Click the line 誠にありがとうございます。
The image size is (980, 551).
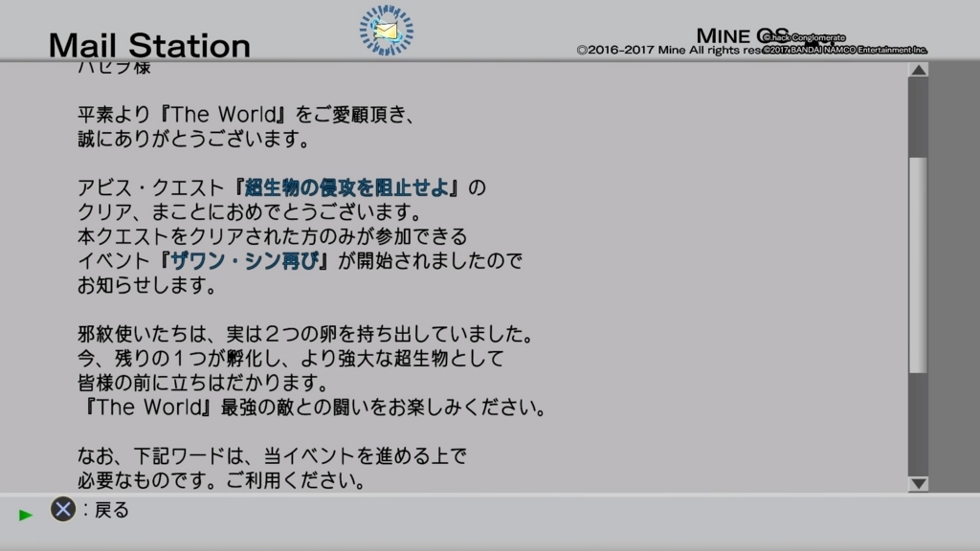(193, 139)
